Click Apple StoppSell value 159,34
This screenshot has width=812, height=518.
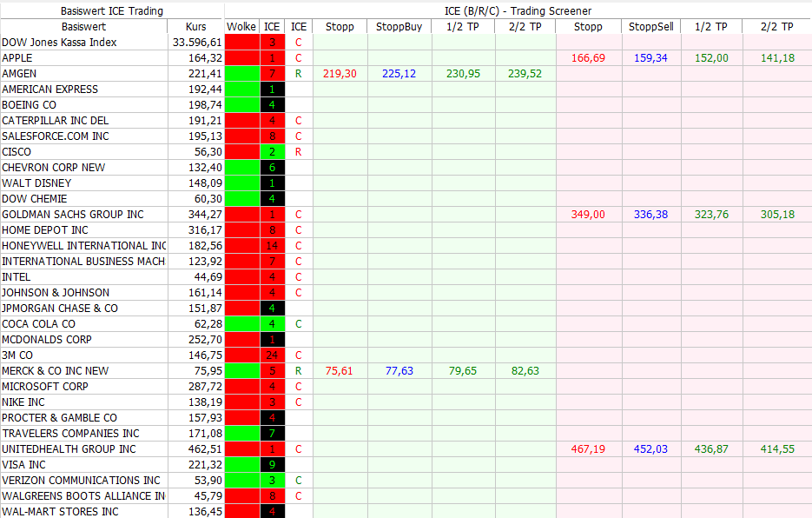point(650,58)
